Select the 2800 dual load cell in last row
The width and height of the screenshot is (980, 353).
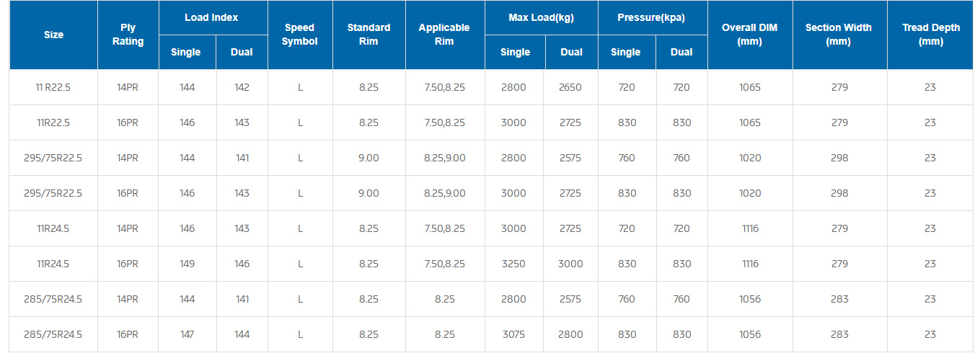[x=570, y=334]
